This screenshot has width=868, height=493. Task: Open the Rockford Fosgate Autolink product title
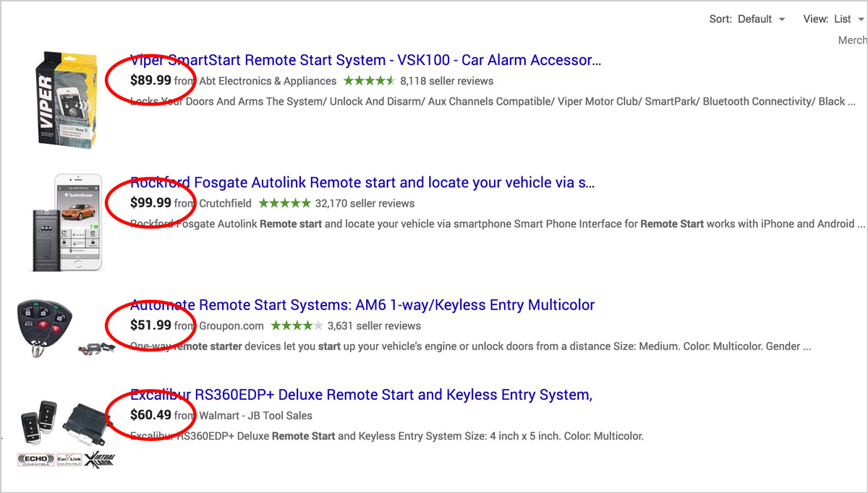(362, 182)
